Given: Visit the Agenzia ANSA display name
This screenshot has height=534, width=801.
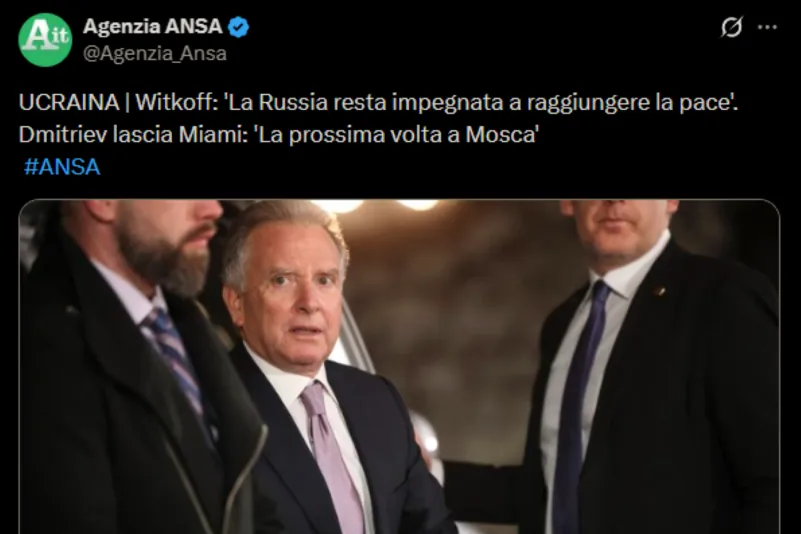Looking at the screenshot, I should click(x=152, y=26).
